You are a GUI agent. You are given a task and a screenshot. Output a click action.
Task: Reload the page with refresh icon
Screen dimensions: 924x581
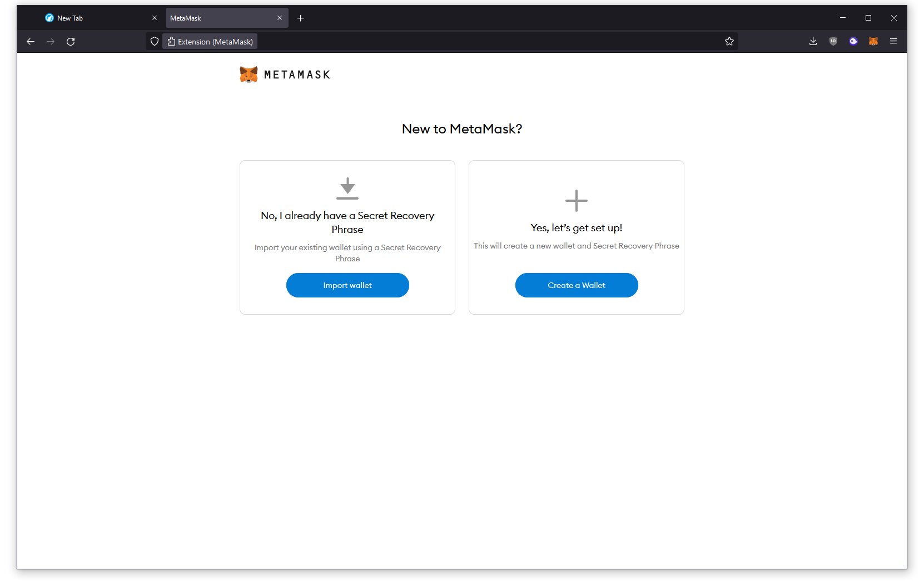71,42
